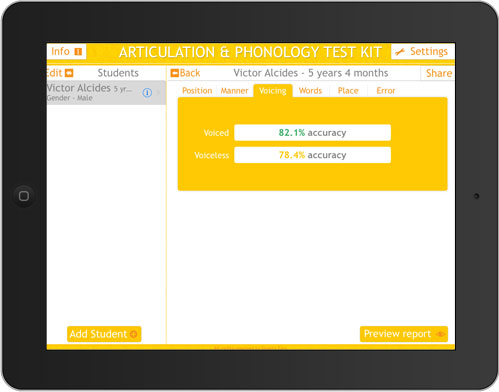499x392 pixels.
Task: Click the Voiceless 78.4% accuracy field
Action: pos(312,155)
